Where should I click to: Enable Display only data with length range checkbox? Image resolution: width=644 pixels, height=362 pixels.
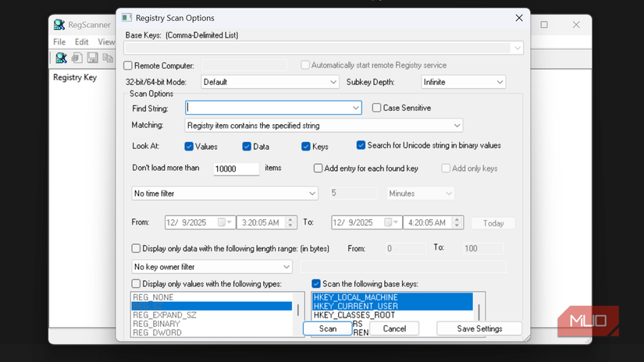136,248
